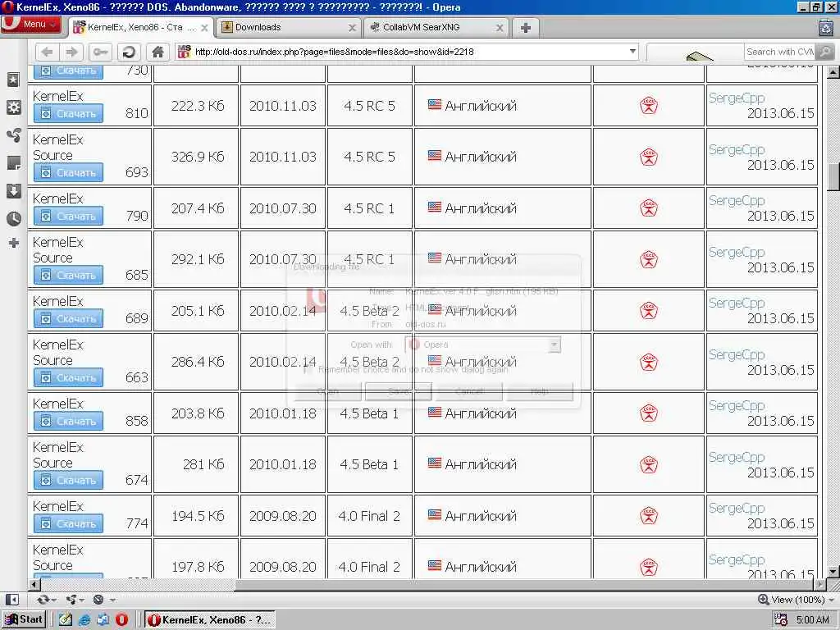Toggle the panels sidebar from status bar

(x=11, y=600)
